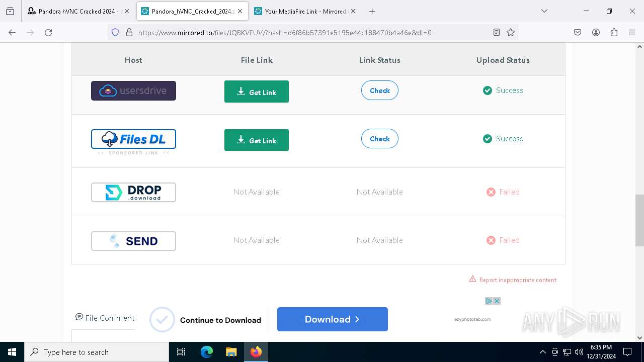Expand the list all tabs dropdown

coord(544,11)
